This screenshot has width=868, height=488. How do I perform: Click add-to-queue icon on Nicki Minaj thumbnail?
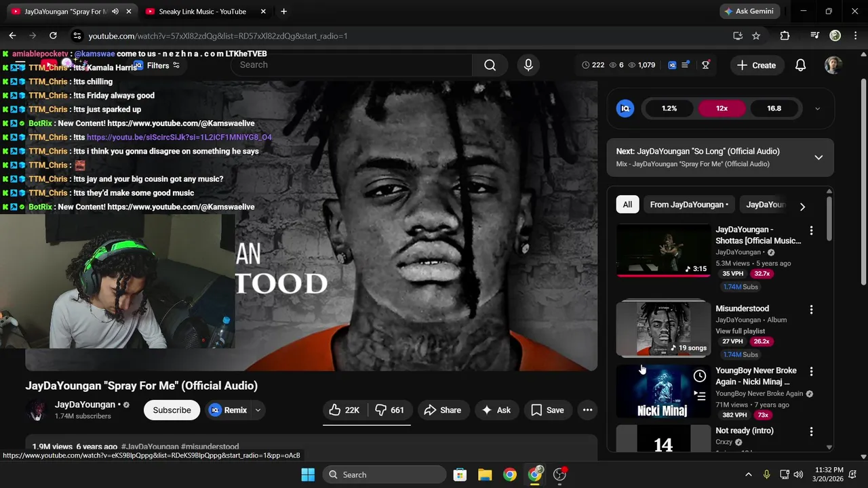700,395
